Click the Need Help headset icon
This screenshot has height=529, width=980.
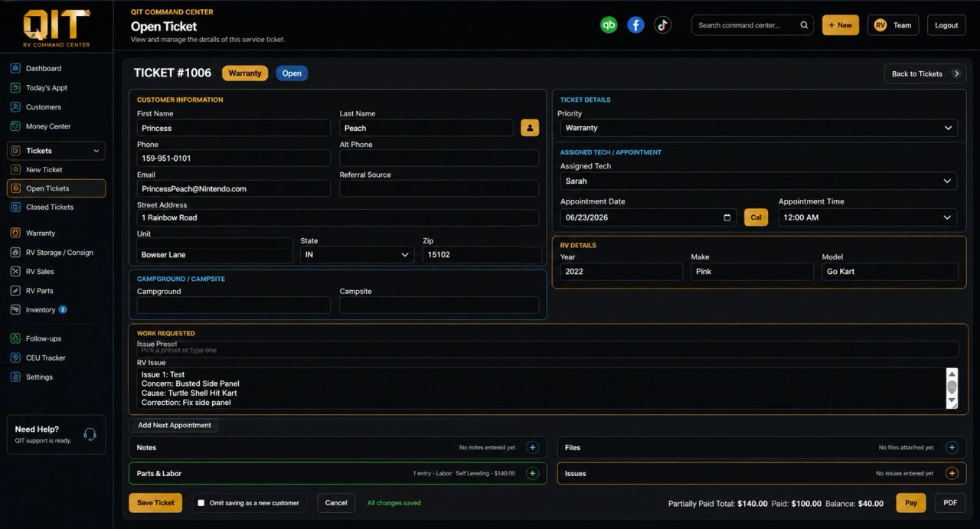90,434
